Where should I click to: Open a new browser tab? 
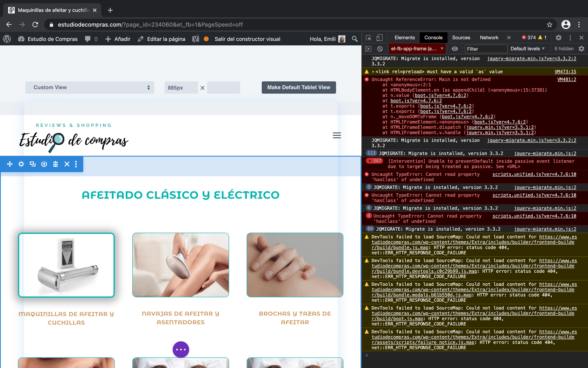point(110,10)
